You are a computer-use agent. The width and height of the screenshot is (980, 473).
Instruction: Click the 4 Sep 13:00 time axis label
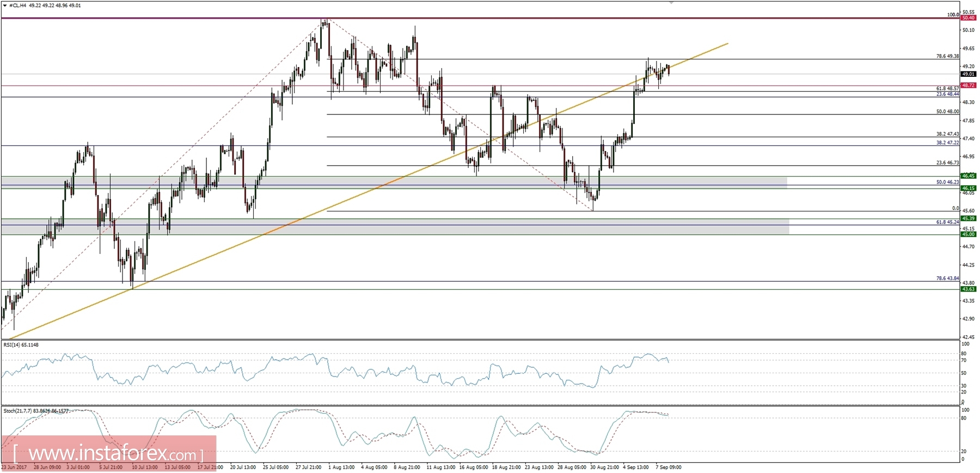tap(636, 468)
